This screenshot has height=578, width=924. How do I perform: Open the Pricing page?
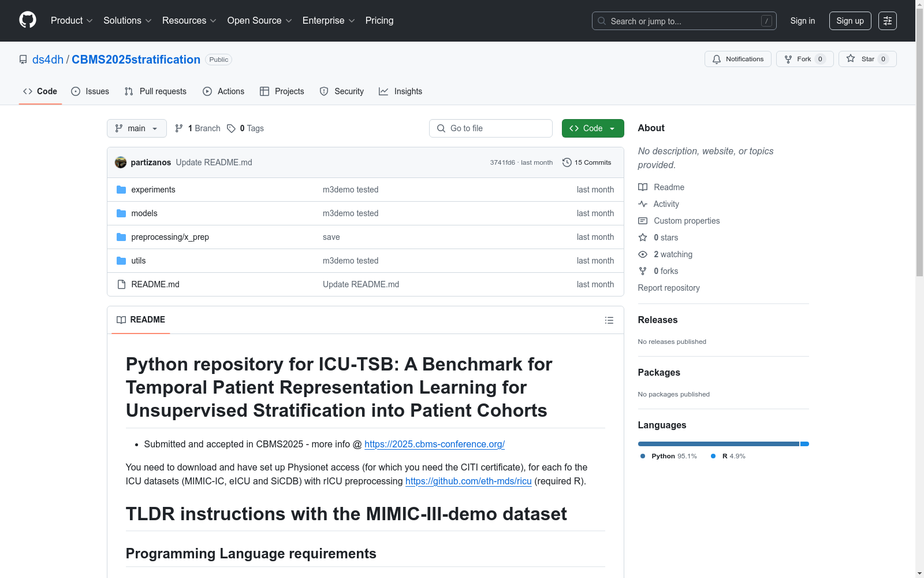pyautogui.click(x=379, y=21)
